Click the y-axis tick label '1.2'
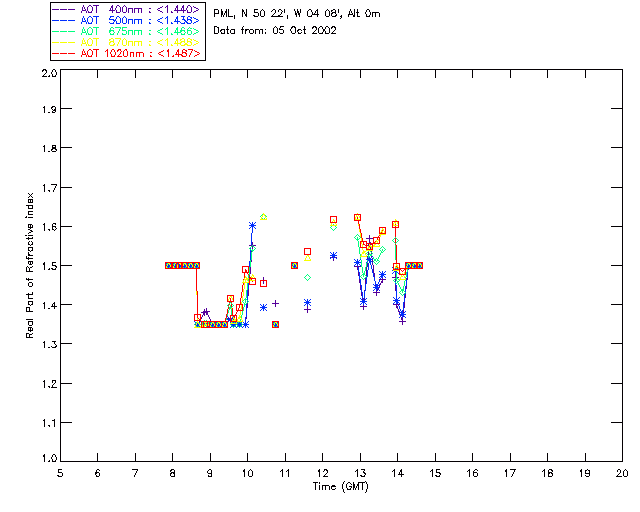The width and height of the screenshot is (640, 512). (49, 384)
